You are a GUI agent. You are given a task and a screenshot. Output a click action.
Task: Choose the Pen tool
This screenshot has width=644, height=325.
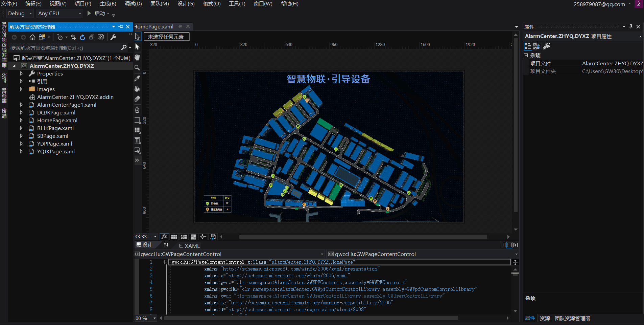(x=137, y=110)
